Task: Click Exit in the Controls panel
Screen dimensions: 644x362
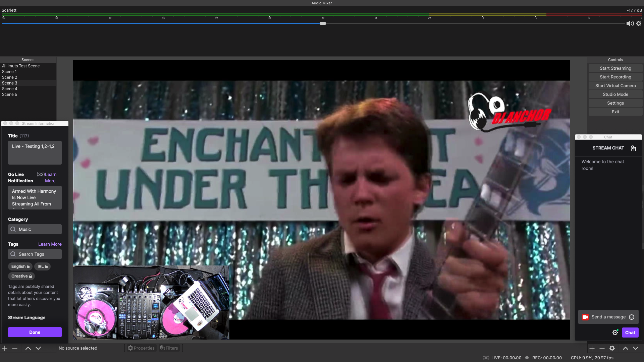Action: (x=615, y=112)
